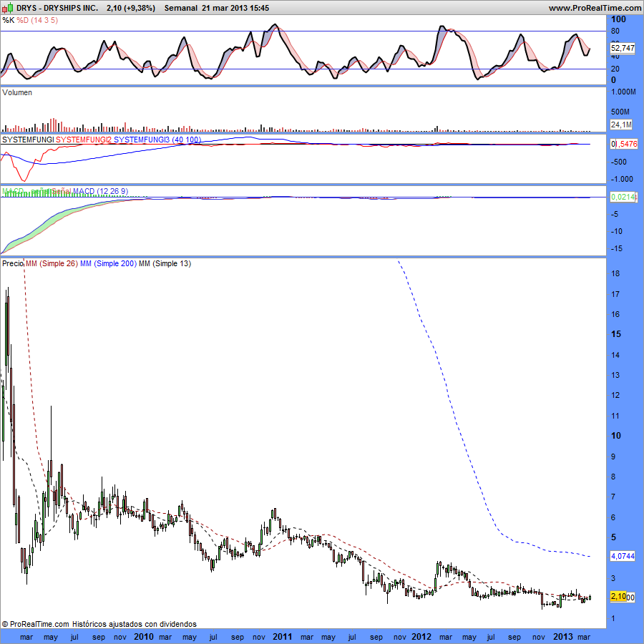Select the black SYSTEMFUNGI indicator label

(x=28, y=140)
